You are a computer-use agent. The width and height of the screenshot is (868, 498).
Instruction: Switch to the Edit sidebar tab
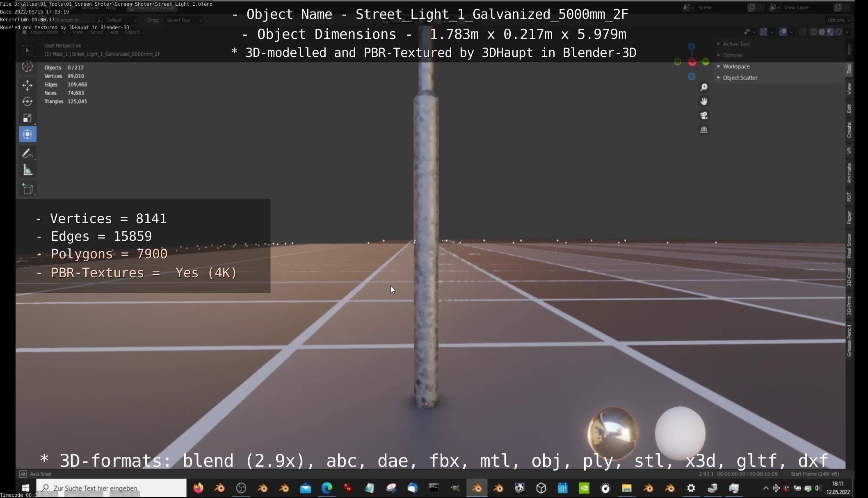click(849, 108)
